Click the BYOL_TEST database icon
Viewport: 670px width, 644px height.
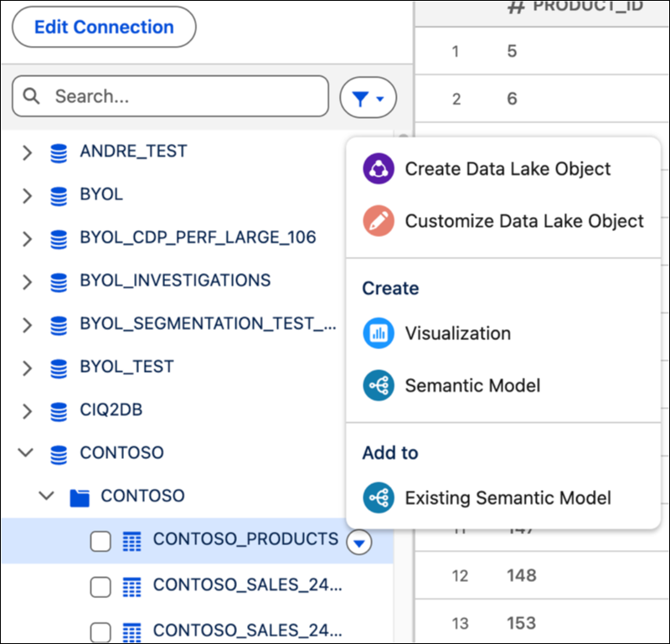tap(59, 369)
